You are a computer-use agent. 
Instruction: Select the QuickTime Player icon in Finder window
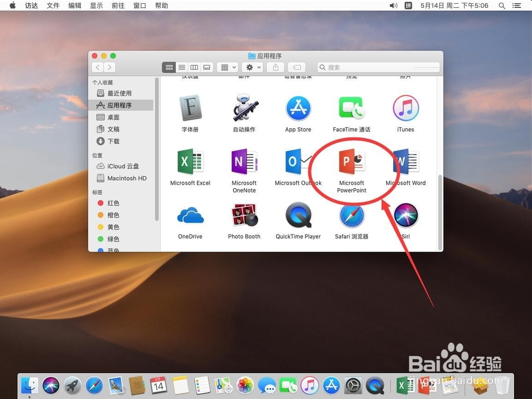point(298,215)
